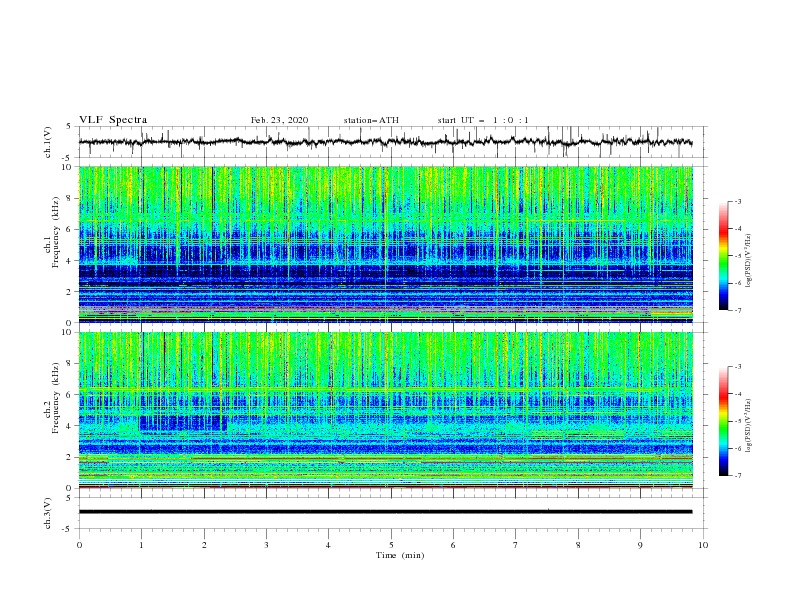Click time axis tick label "10"
The image size is (792, 612).
coord(703,545)
